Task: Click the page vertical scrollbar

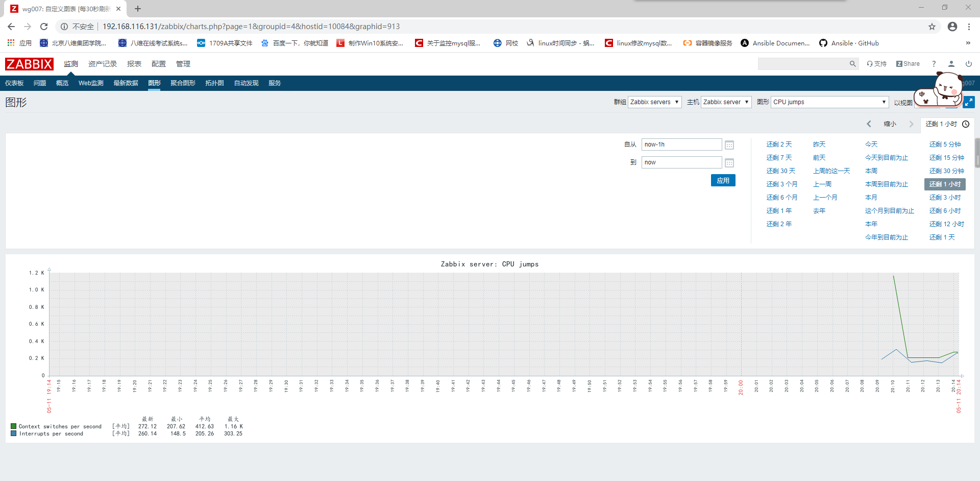Action: coord(977,153)
